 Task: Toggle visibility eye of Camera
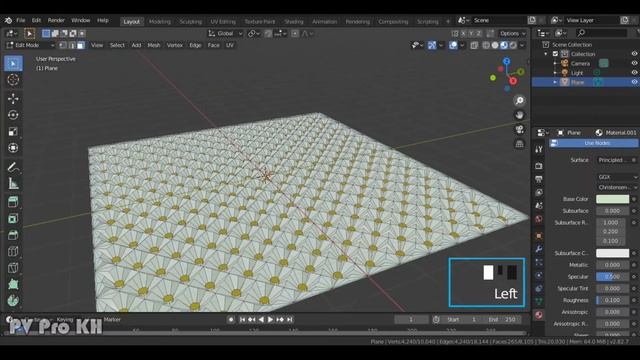pos(634,63)
